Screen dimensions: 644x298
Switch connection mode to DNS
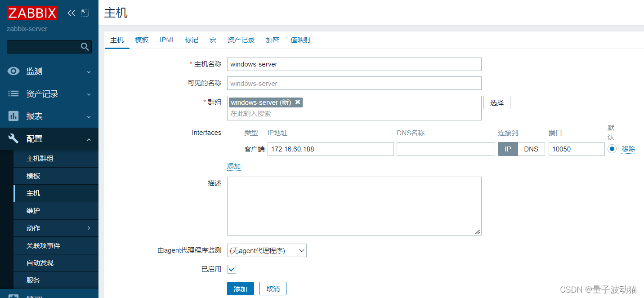pyautogui.click(x=531, y=149)
